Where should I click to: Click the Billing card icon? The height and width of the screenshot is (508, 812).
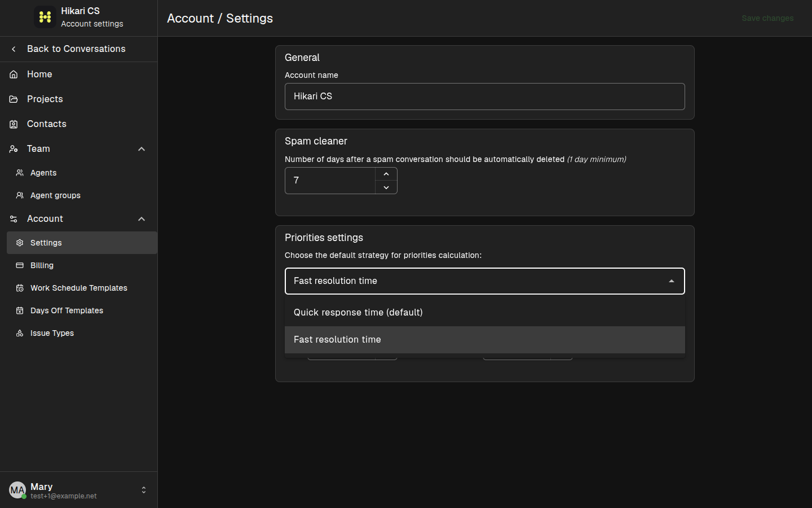20,265
